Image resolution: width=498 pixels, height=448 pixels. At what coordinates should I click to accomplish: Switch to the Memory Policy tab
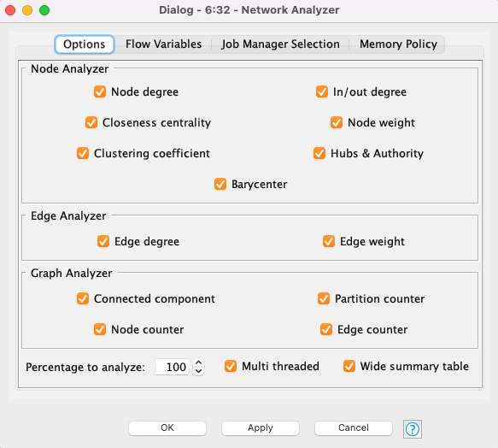point(398,44)
